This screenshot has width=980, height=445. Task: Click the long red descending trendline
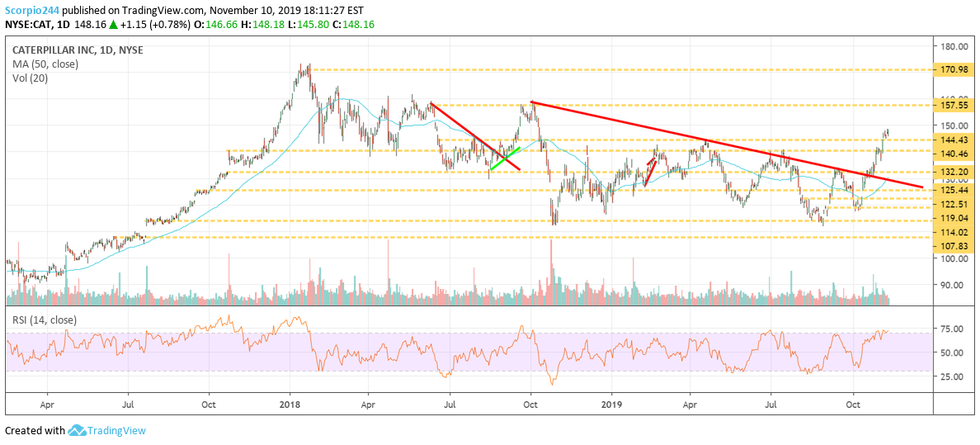727,144
